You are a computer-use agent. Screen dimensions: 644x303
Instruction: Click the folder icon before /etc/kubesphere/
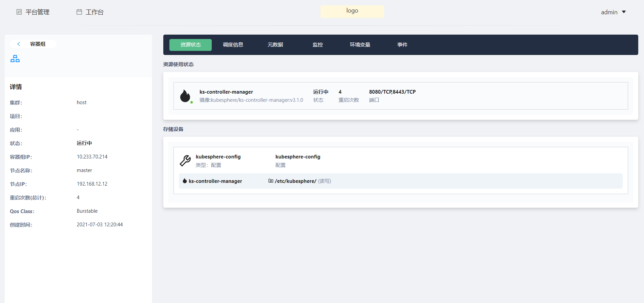[271, 181]
